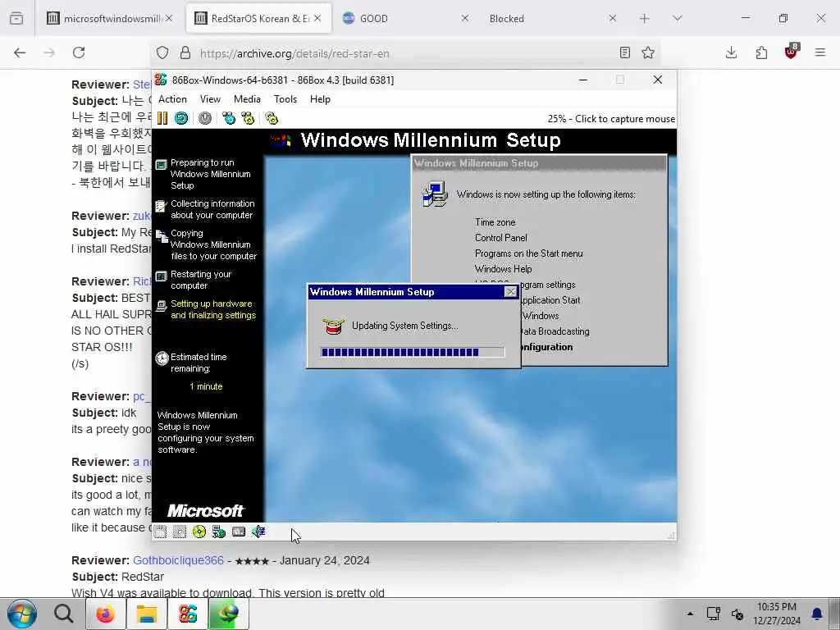Send Ctrl+Alt+Del via blue gear icon
The image size is (840, 630).
[229, 118]
